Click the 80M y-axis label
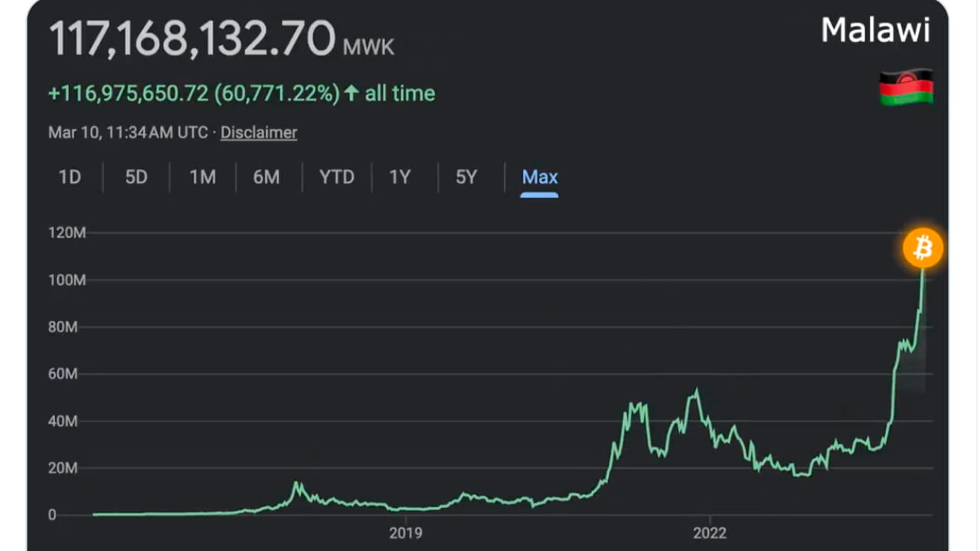 [63, 327]
